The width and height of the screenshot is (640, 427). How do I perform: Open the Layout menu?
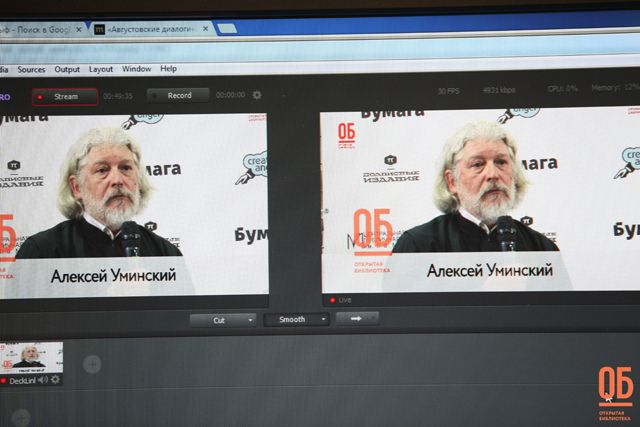click(x=101, y=69)
